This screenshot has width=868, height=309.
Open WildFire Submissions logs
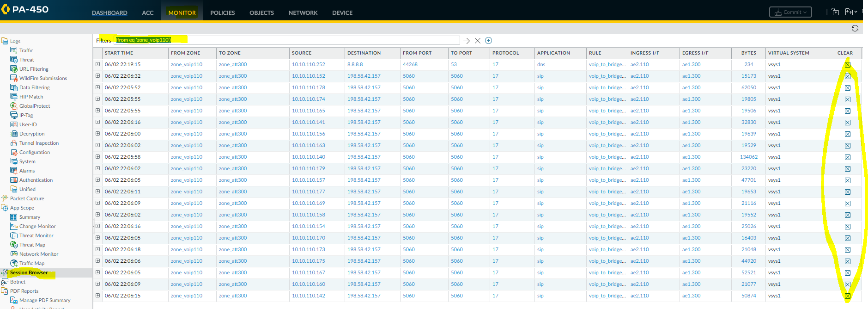tap(43, 78)
